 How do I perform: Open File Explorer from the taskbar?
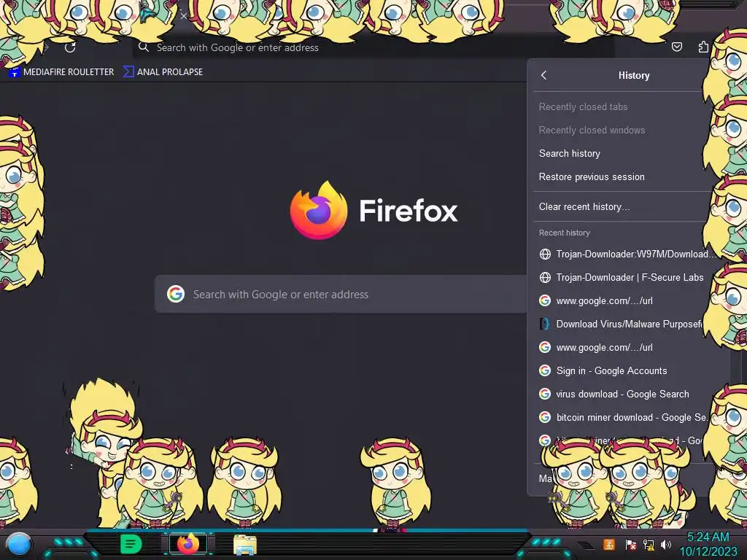click(x=245, y=545)
